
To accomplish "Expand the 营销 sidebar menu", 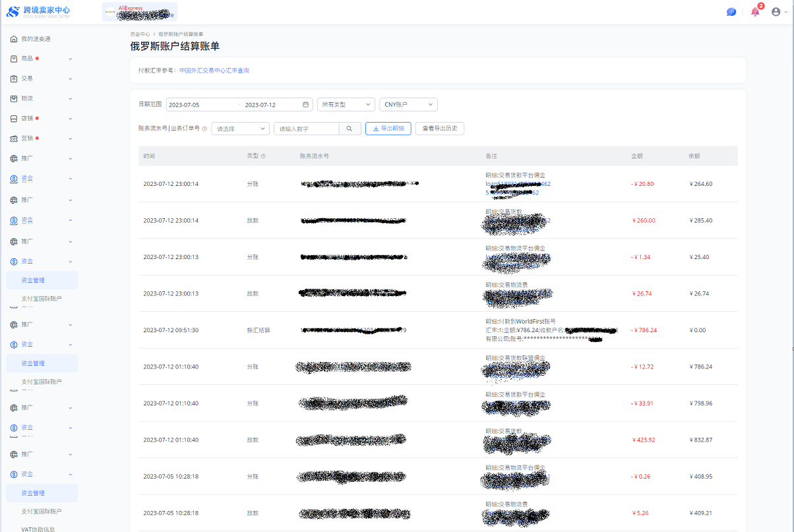I will (x=41, y=138).
